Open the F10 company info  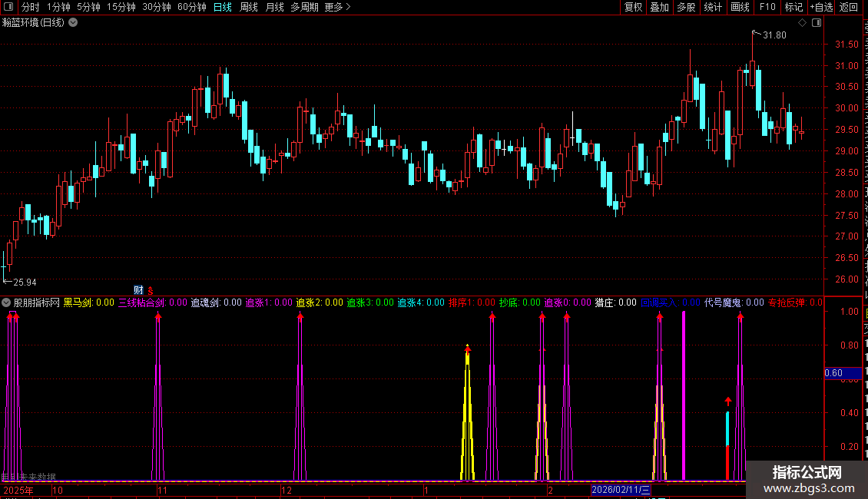pos(767,7)
